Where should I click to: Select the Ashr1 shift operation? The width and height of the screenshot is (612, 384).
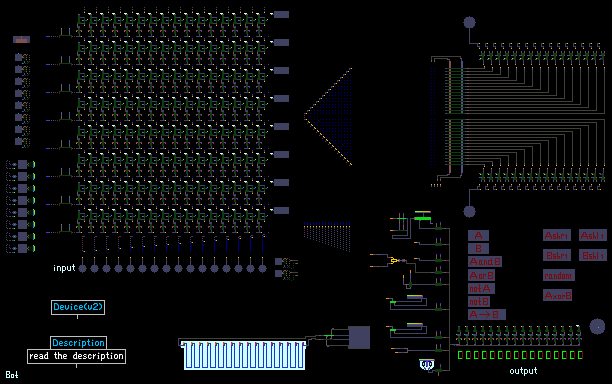click(x=557, y=235)
